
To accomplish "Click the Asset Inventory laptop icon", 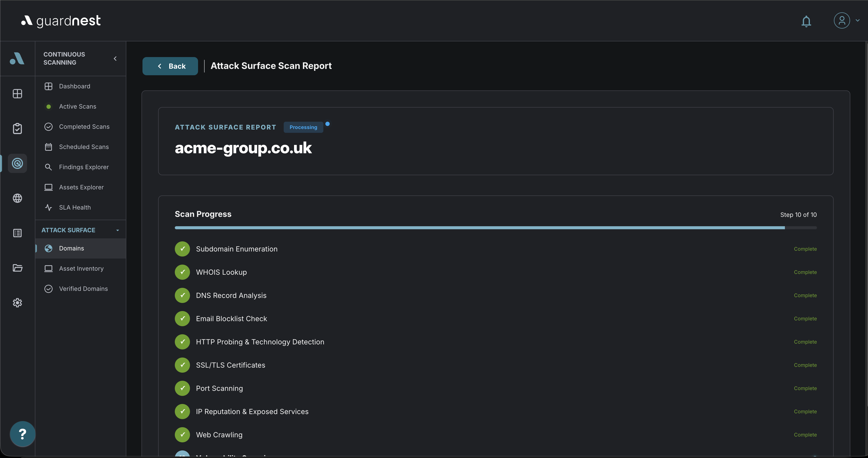I will point(49,268).
